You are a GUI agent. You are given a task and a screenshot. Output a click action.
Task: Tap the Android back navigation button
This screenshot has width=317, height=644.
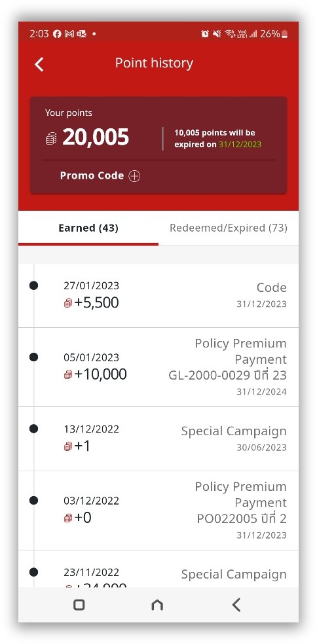[236, 605]
